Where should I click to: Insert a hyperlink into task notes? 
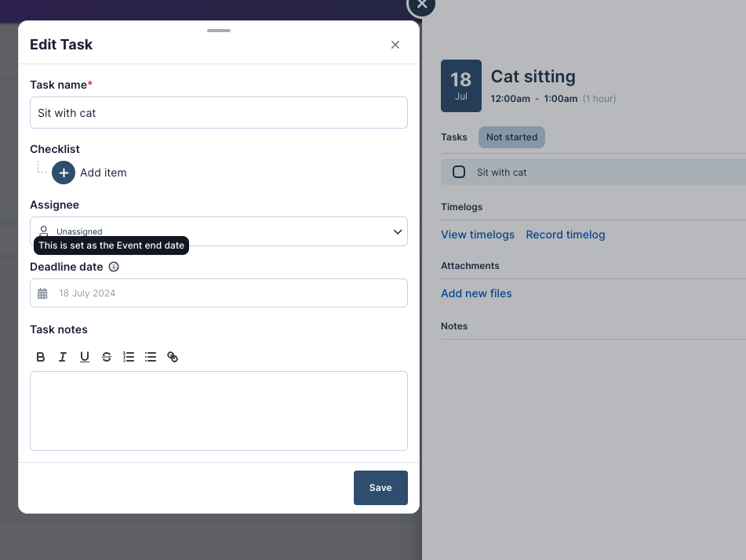[x=173, y=357]
